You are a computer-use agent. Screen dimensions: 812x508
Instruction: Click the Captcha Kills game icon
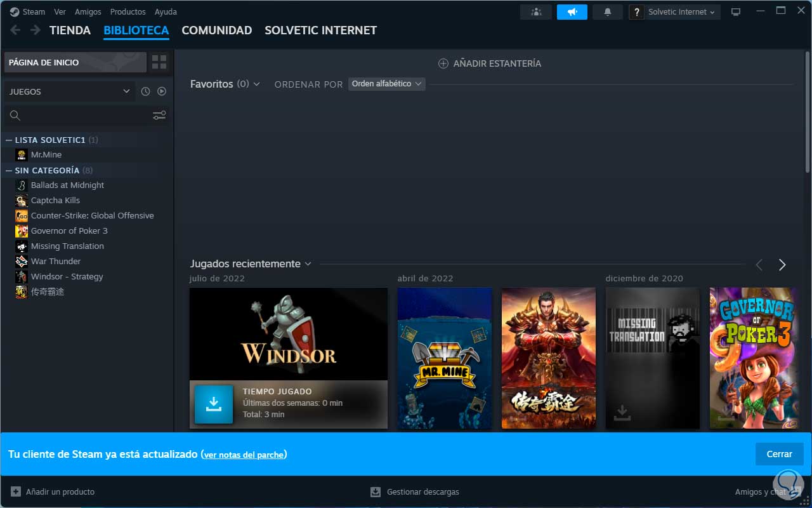(x=22, y=201)
